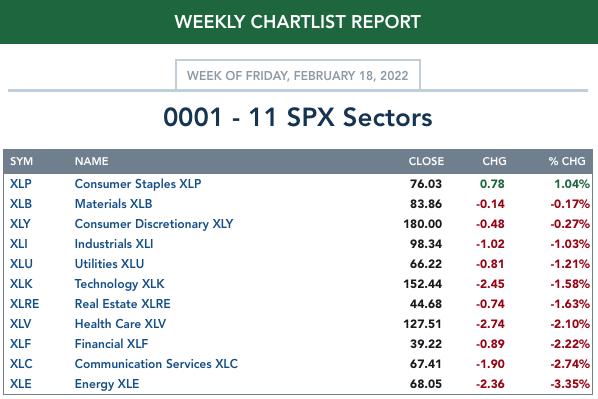598x399 pixels.
Task: Open Industrials XLI name link
Action: [x=114, y=244]
